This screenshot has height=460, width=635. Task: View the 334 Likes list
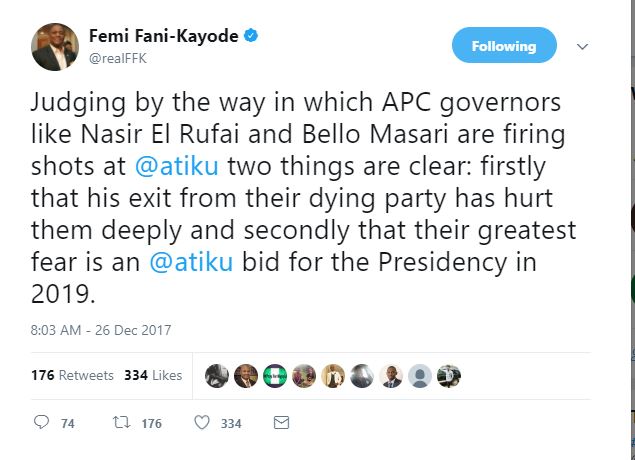pyautogui.click(x=153, y=375)
